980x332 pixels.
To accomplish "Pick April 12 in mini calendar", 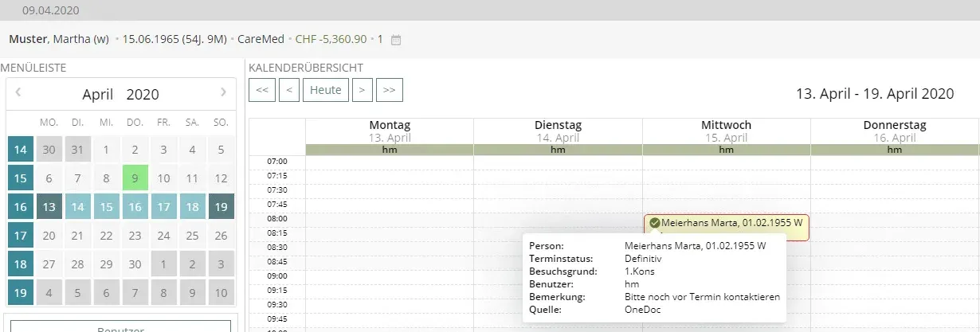I will point(221,178).
